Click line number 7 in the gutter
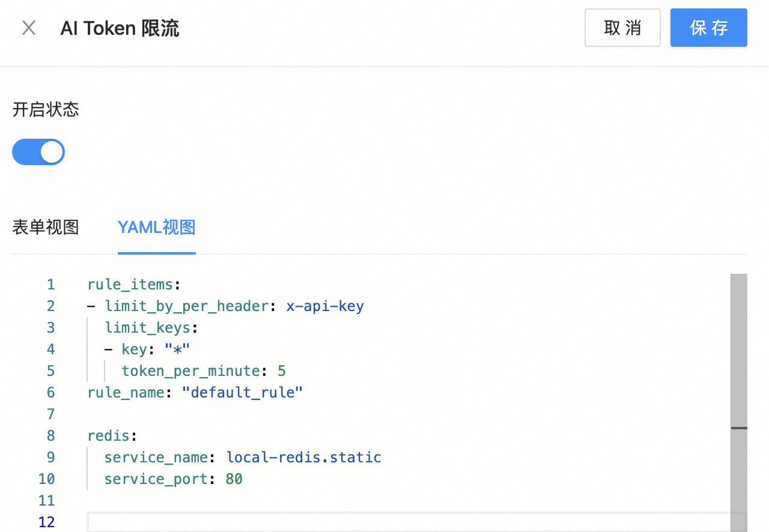This screenshot has width=769, height=532. tap(50, 414)
